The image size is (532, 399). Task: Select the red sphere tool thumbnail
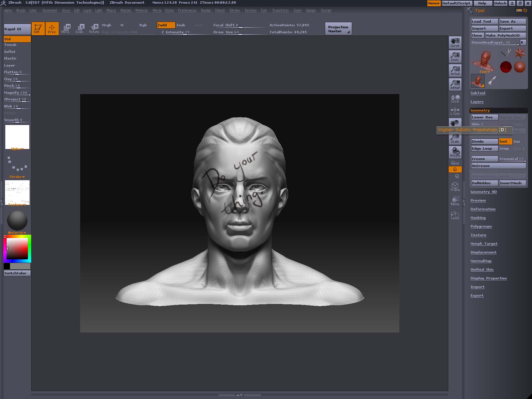click(x=506, y=67)
